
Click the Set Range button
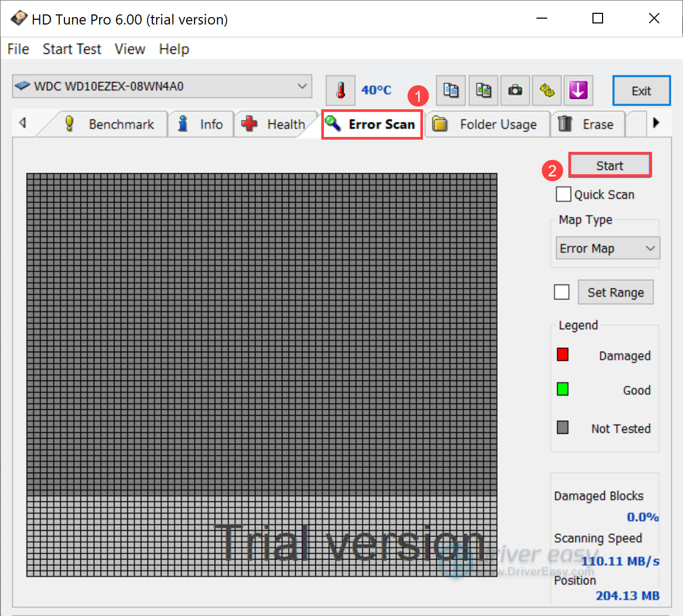point(615,292)
